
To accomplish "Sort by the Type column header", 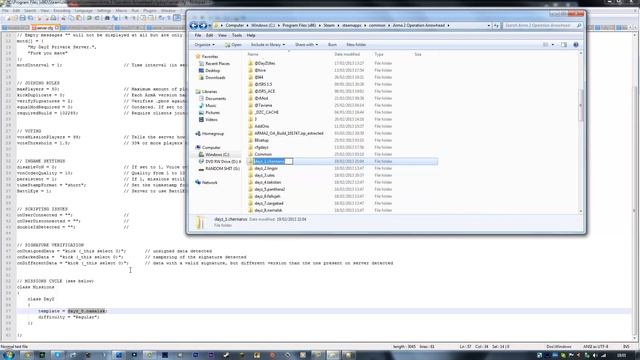I will coord(379,54).
